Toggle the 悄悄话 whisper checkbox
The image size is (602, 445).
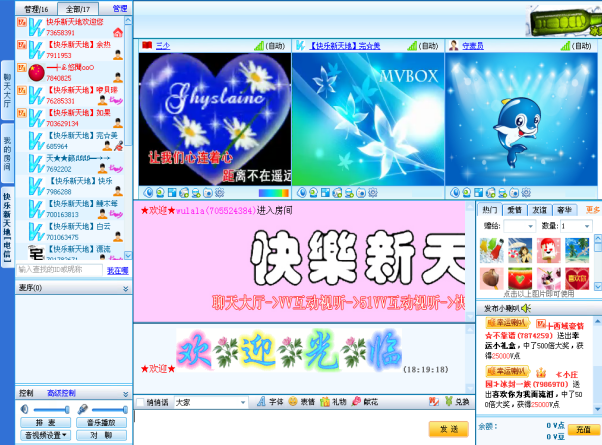141,402
